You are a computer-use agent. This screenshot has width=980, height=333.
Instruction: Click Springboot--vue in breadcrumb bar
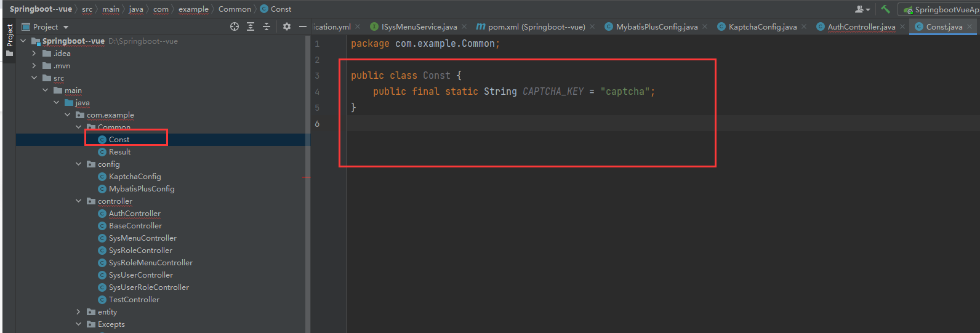click(x=41, y=9)
